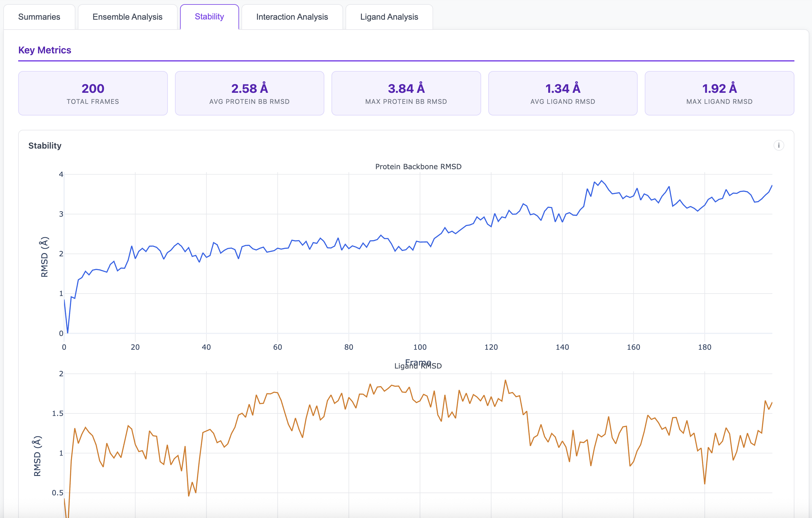Click the Stability panel title
Screen dimensions: 812x518
pyautogui.click(x=44, y=146)
